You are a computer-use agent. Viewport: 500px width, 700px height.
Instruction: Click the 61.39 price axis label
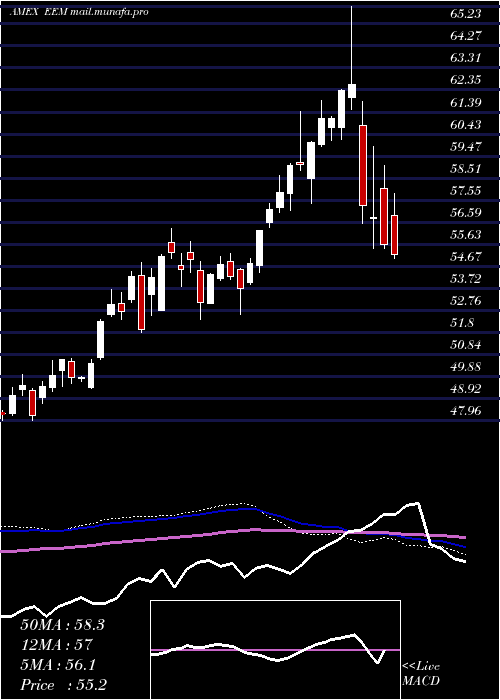click(466, 102)
